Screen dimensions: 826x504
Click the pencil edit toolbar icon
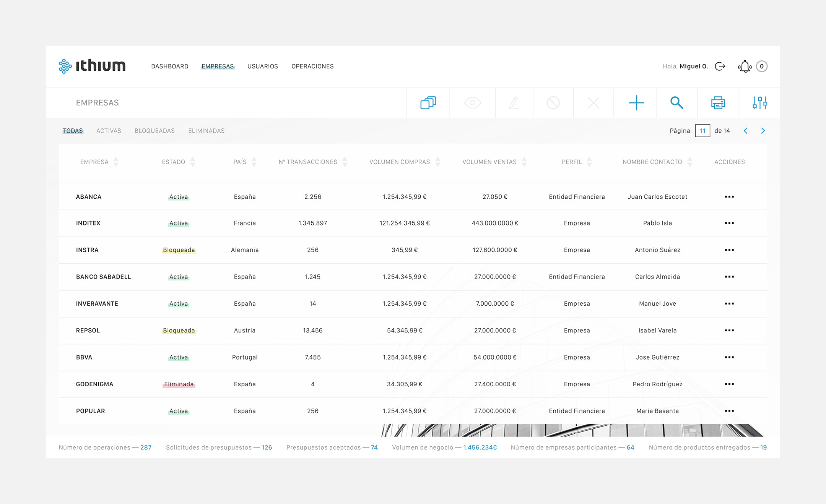coord(514,103)
